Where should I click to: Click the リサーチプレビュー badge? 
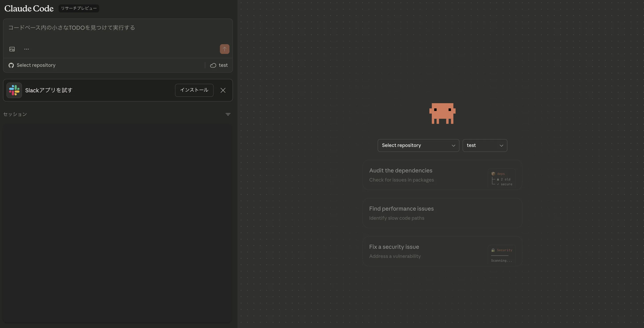(x=79, y=8)
